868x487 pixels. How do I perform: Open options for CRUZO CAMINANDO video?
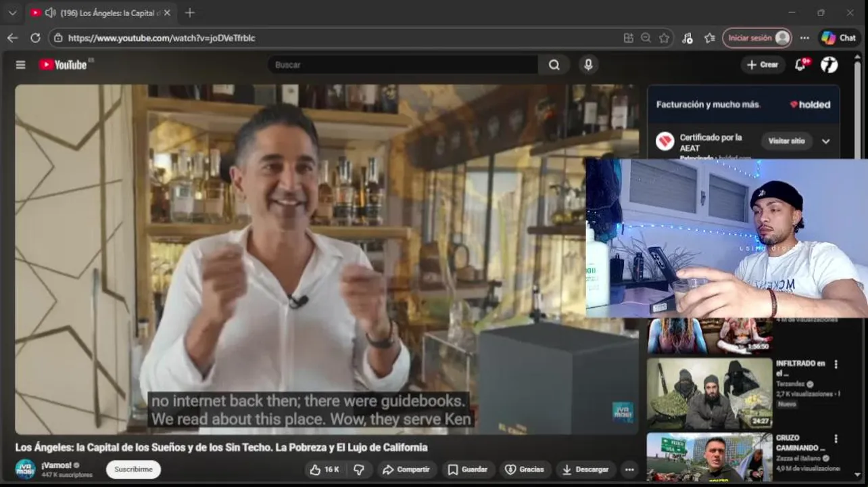pos(836,440)
